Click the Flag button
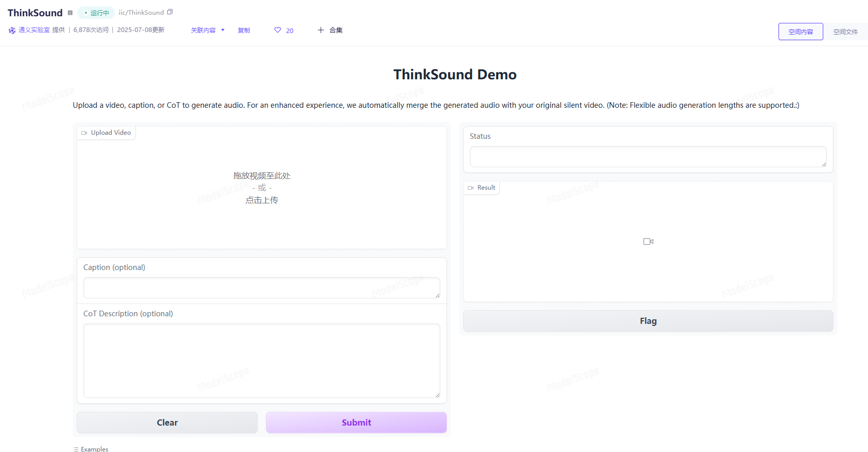Viewport: 868px width, 452px height. (648, 321)
